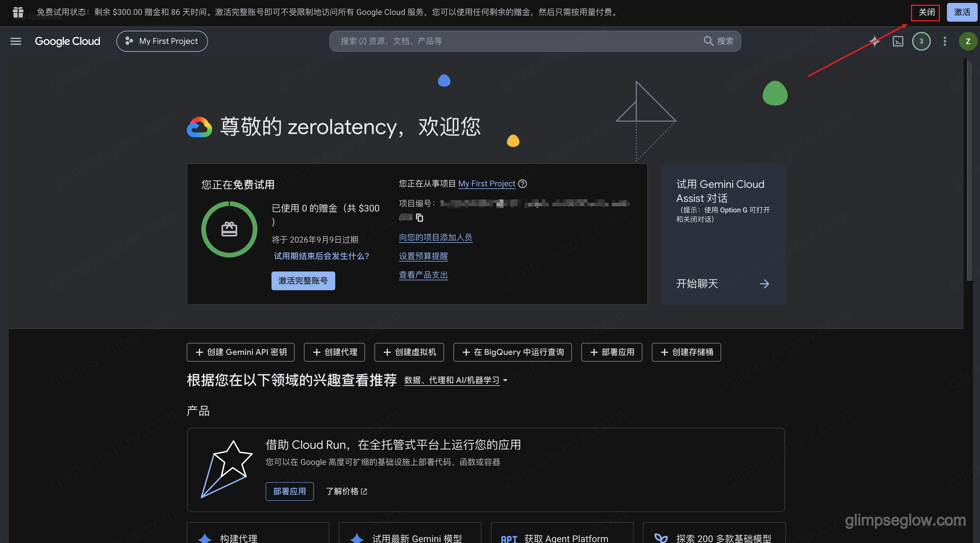Open notifications badge showing 3
980x543 pixels.
[x=921, y=41]
